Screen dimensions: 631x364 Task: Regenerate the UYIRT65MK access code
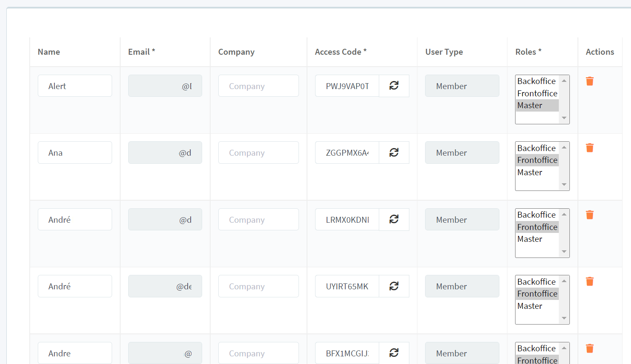tap(394, 286)
